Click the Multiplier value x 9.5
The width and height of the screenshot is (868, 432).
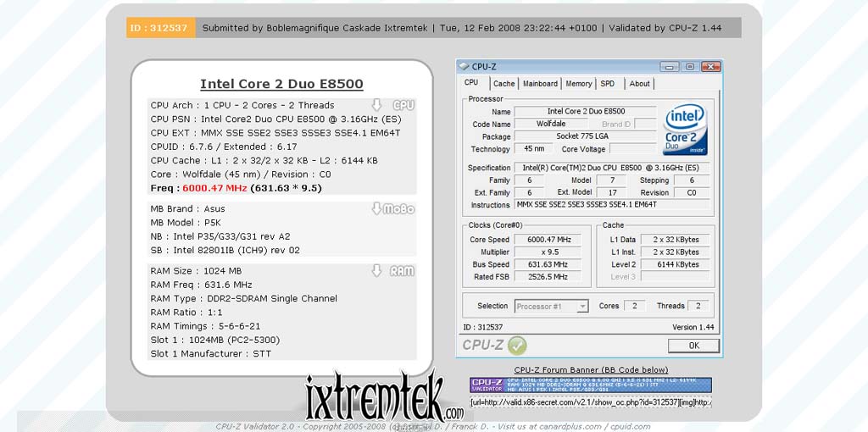[x=548, y=252]
